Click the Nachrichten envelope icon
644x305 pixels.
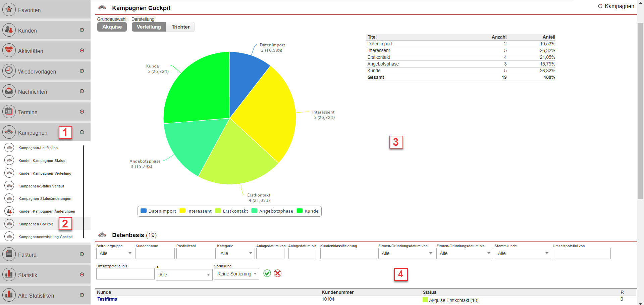point(9,91)
